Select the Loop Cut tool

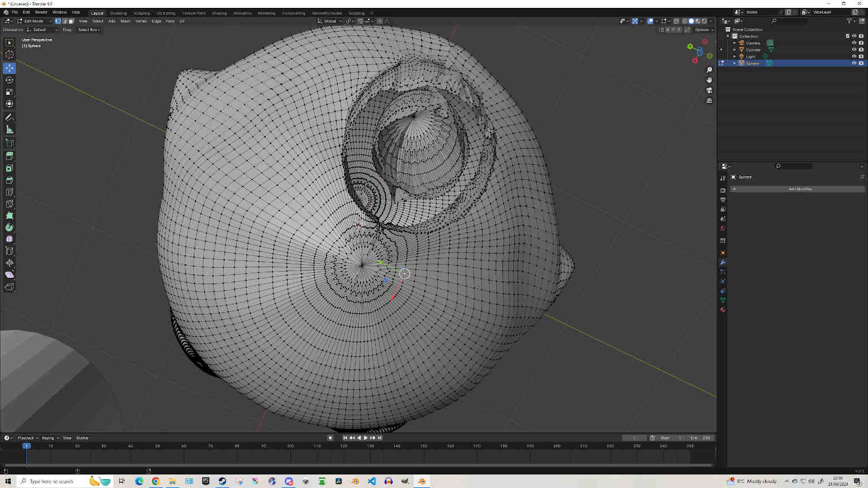[10, 192]
